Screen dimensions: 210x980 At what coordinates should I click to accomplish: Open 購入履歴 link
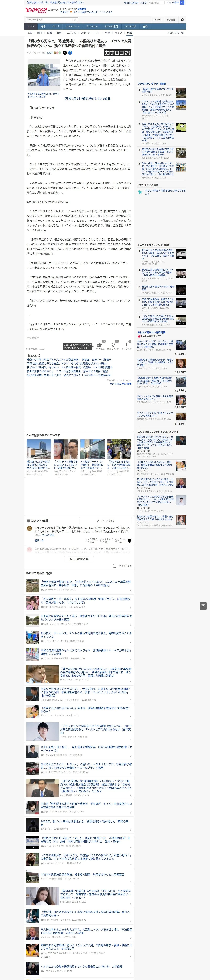coord(171,20)
